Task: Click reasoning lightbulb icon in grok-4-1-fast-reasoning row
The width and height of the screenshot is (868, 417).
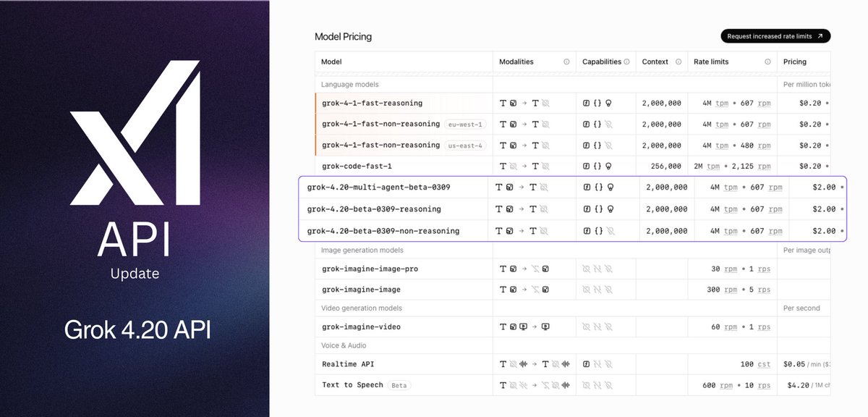Action: (x=608, y=104)
